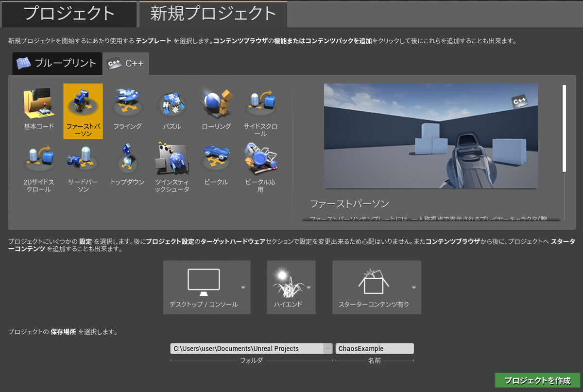Switch to the ブループリント tab
The width and height of the screenshot is (583, 392).
pyautogui.click(x=57, y=63)
